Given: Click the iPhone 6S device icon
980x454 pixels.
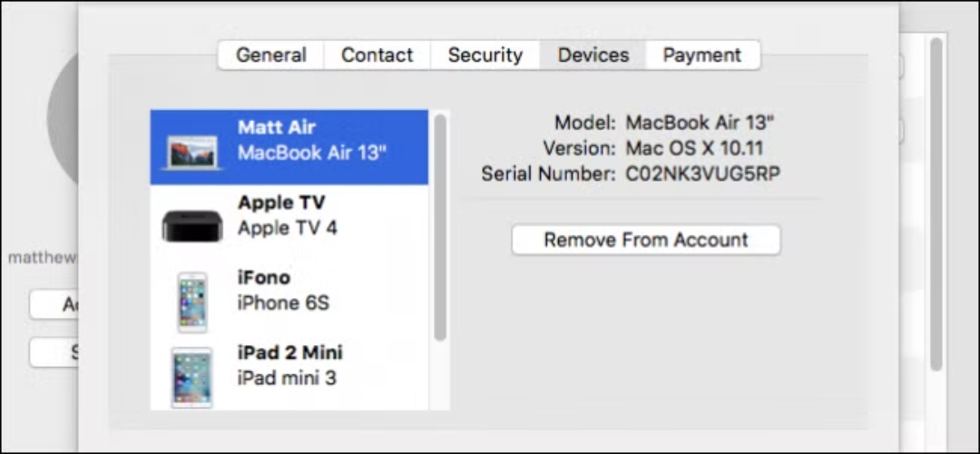Looking at the screenshot, I should (x=192, y=302).
